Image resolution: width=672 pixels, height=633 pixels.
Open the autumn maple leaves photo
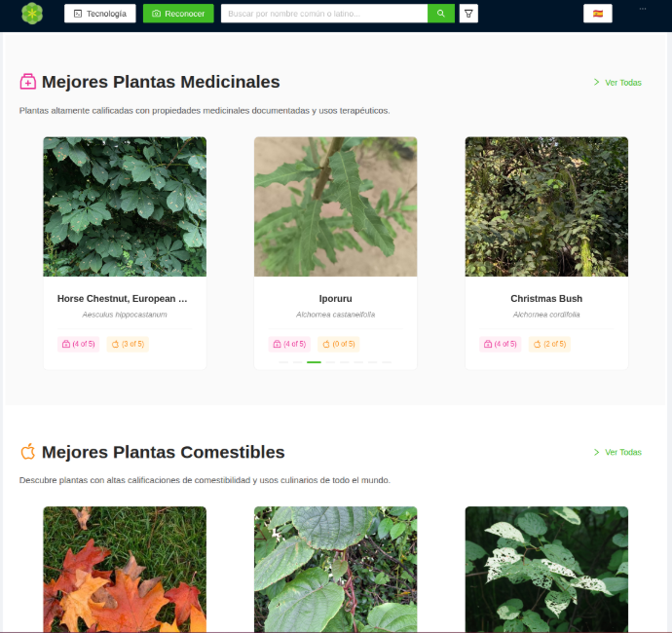point(125,569)
